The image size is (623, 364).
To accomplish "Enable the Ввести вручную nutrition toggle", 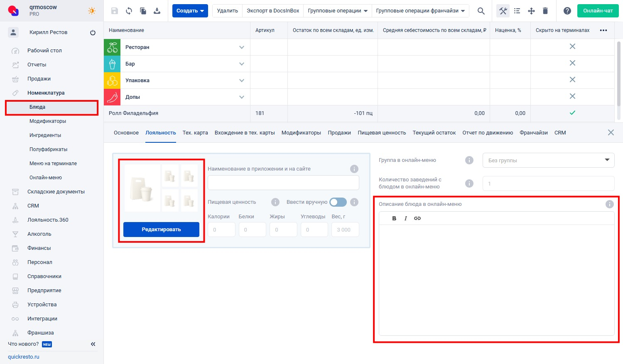I will pyautogui.click(x=338, y=202).
